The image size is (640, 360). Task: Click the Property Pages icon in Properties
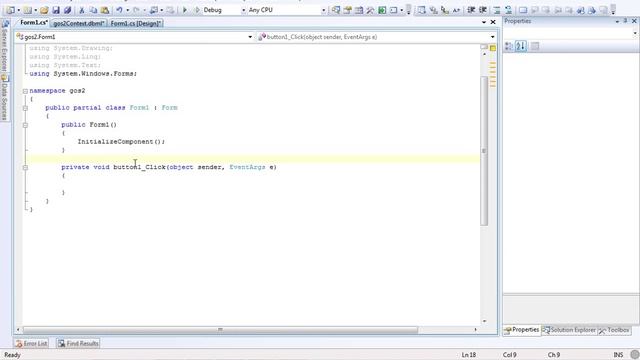pos(535,46)
